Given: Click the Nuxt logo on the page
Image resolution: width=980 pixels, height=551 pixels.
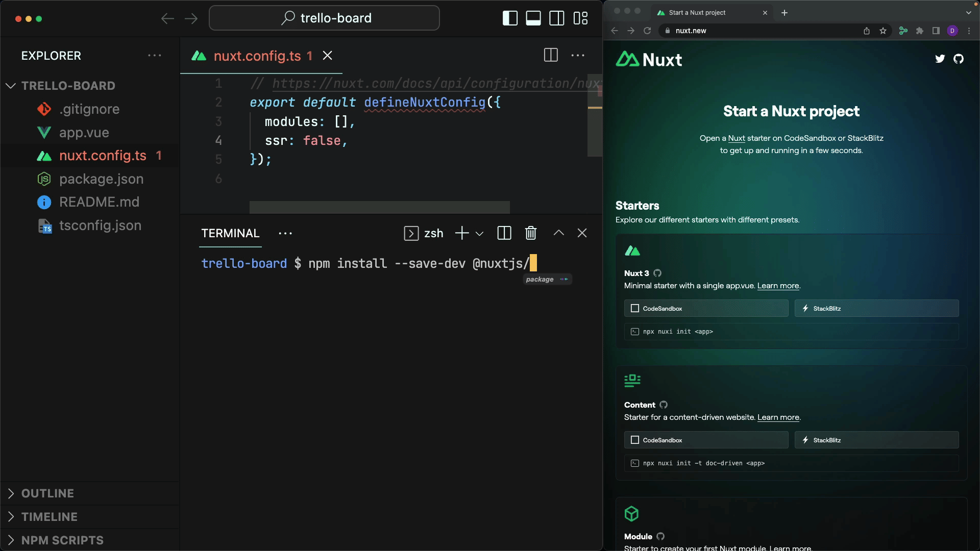Looking at the screenshot, I should tap(649, 60).
